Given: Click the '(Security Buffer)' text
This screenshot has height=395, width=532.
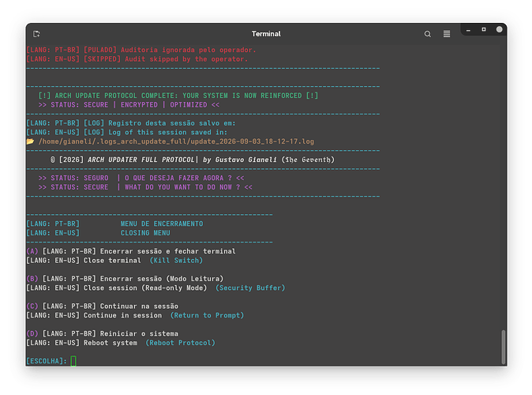Looking at the screenshot, I should [x=250, y=288].
